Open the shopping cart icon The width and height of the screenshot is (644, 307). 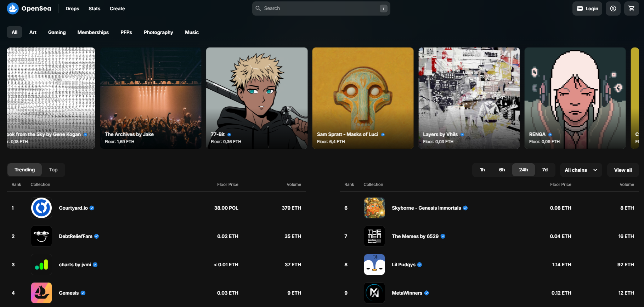(x=632, y=8)
